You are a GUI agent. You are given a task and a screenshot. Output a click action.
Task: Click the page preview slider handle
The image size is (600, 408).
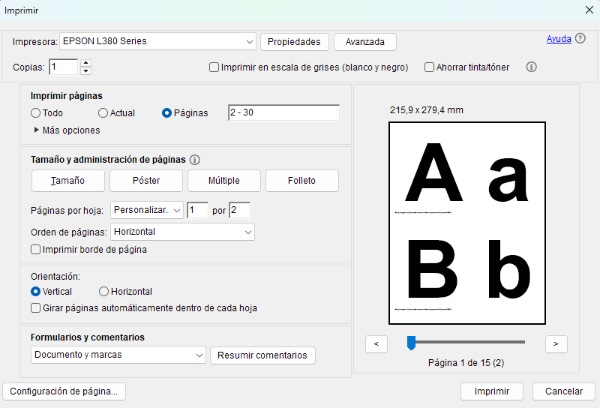(410, 343)
